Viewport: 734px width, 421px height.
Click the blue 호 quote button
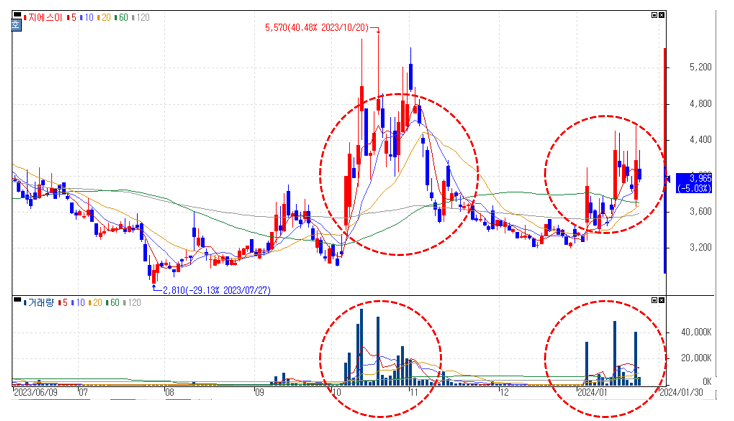click(x=16, y=25)
